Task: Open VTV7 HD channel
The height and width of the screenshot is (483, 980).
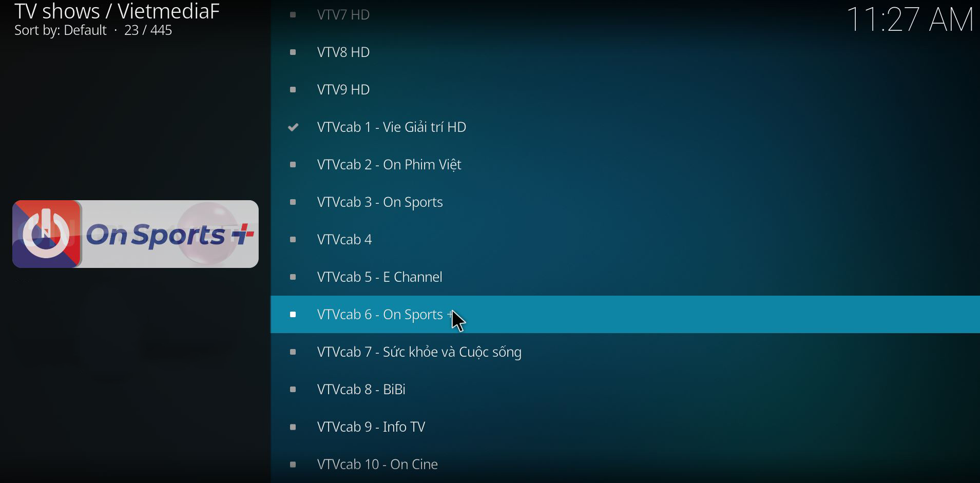Action: (625, 14)
